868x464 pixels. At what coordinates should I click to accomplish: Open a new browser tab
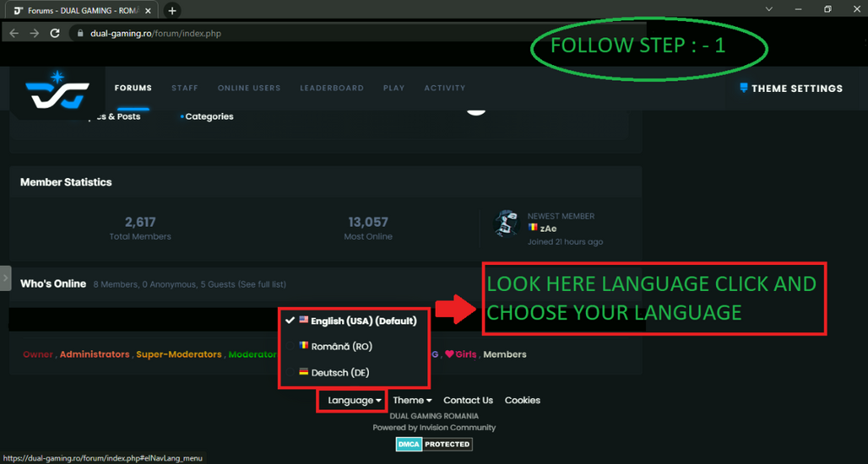pyautogui.click(x=172, y=10)
